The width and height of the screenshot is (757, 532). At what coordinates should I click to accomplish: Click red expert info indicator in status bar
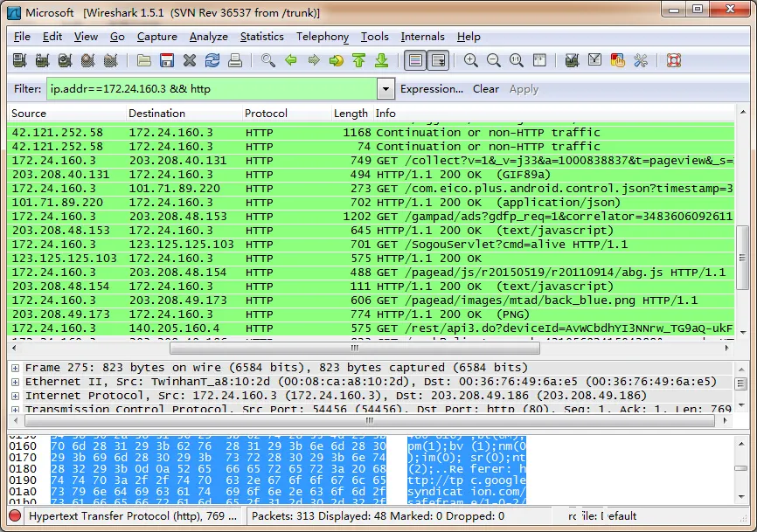[15, 516]
